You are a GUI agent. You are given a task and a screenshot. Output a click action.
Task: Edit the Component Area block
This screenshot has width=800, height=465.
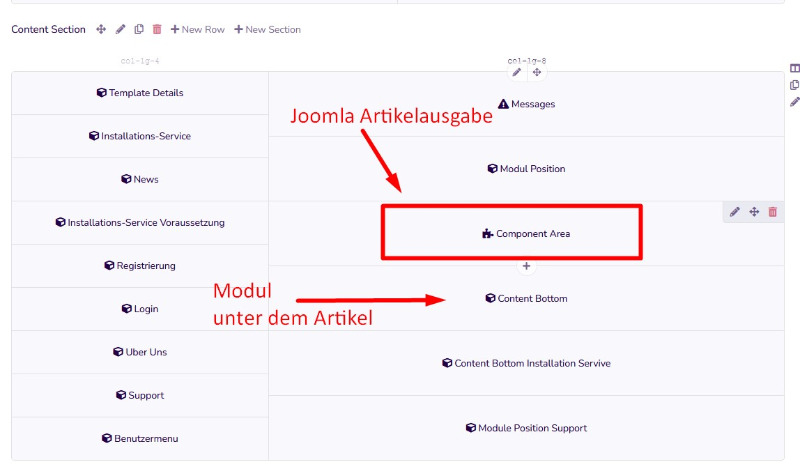click(x=735, y=212)
